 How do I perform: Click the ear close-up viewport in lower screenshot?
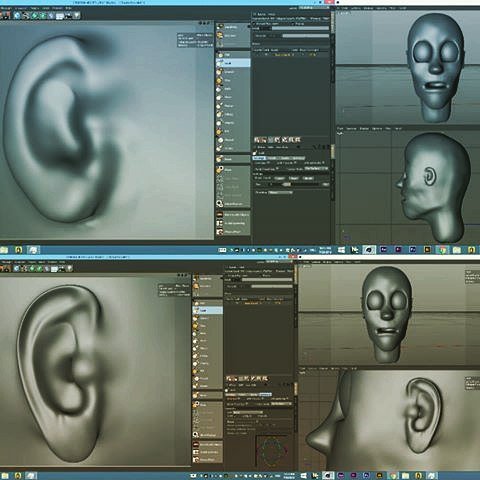point(95,371)
